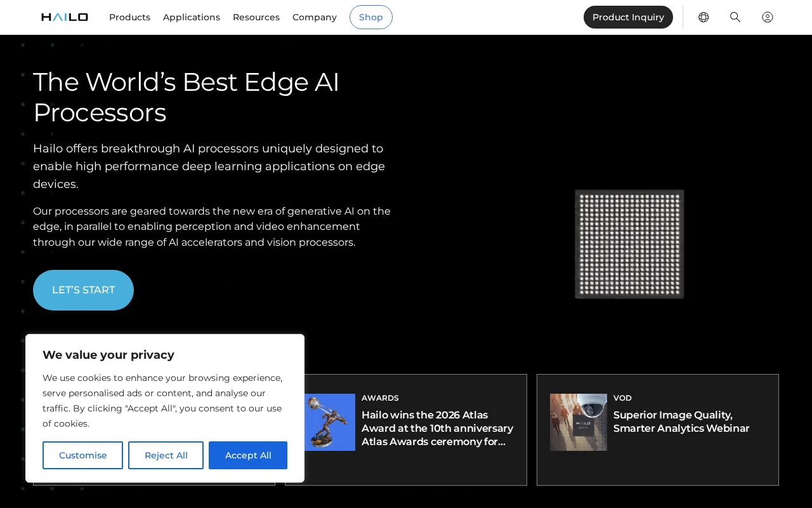
Task: Click the Atlas Award statue thumbnail
Action: coord(330,422)
